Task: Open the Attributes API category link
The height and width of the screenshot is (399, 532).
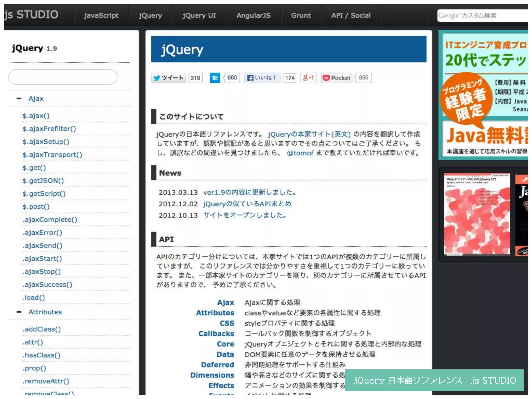Action: pos(215,313)
